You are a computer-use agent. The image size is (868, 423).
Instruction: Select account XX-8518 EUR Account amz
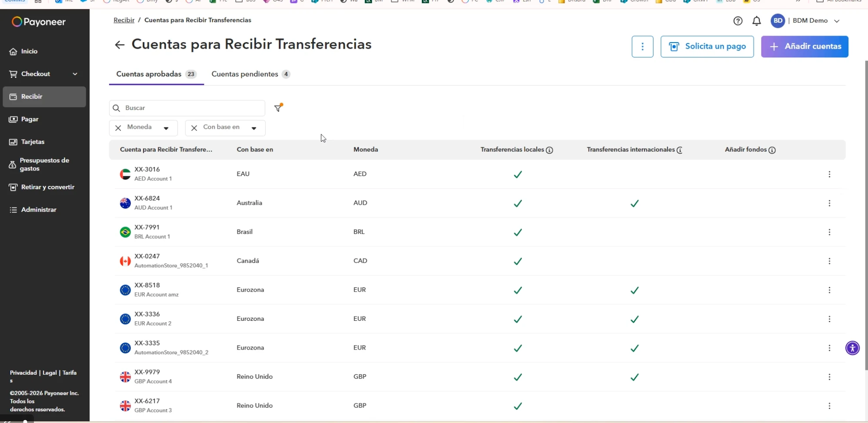157,290
